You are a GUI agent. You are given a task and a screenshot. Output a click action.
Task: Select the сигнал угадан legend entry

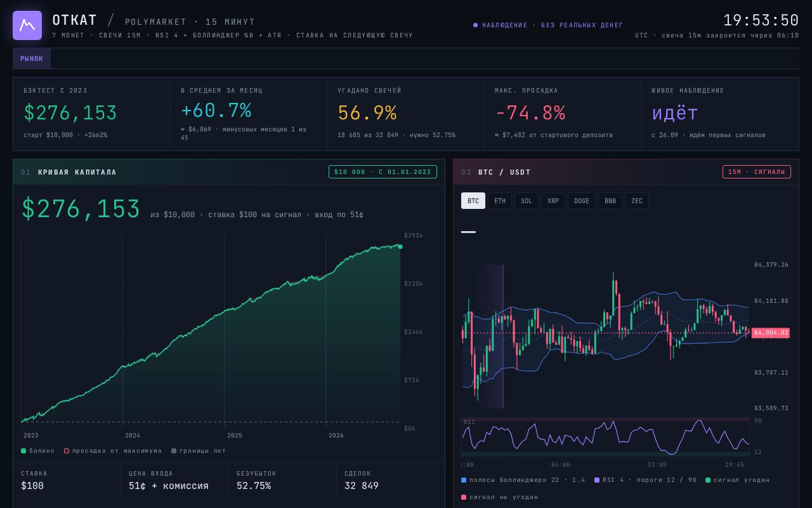737,480
